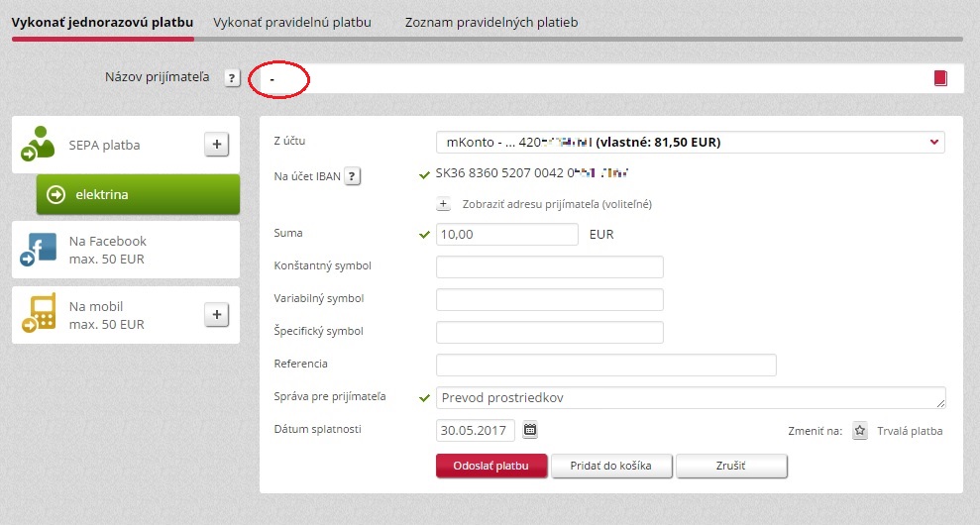Choose the Na mobil phone icon
The width and height of the screenshot is (980, 525).
click(x=39, y=313)
